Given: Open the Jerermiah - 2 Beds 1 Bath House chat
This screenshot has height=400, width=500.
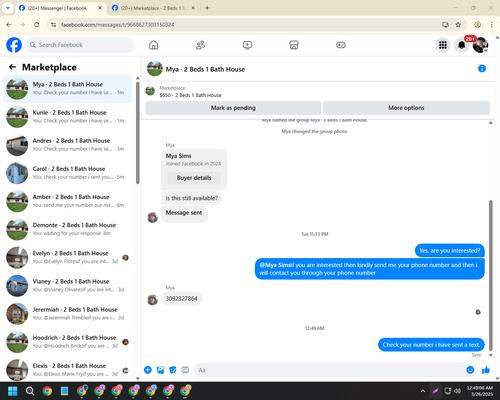Looking at the screenshot, I should [68, 314].
